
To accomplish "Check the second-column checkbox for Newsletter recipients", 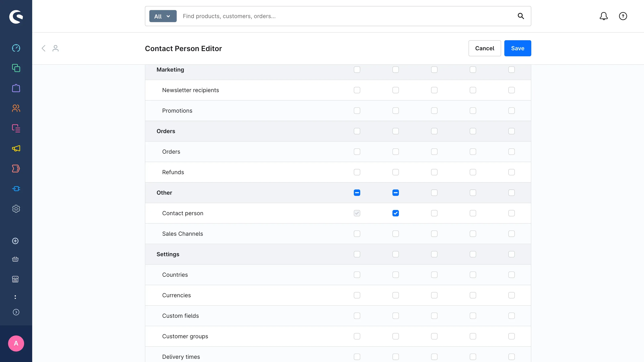I will pyautogui.click(x=395, y=90).
